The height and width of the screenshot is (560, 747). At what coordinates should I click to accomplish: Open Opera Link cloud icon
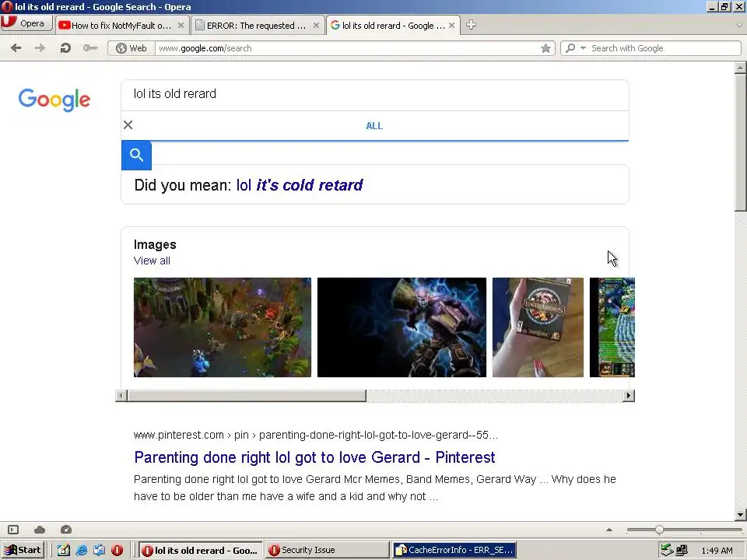pos(40,530)
